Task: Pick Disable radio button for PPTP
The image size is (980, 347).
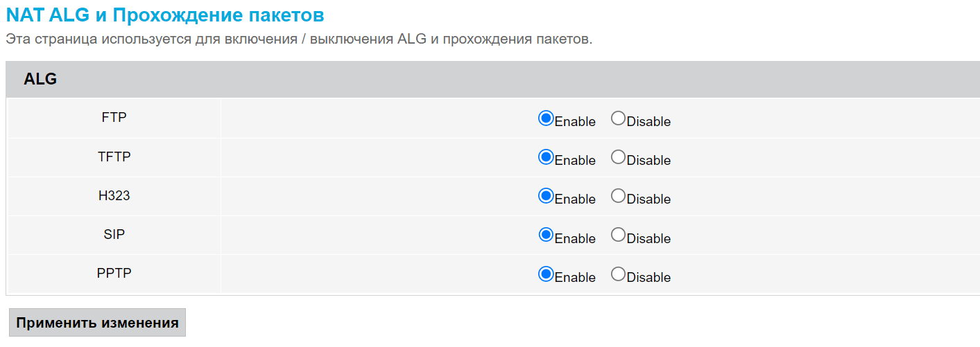Action: [618, 274]
